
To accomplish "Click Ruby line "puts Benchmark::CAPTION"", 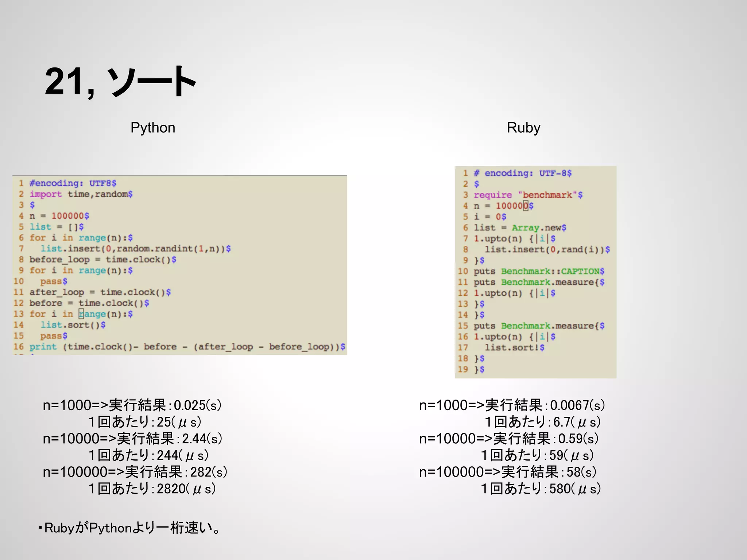I will [x=539, y=271].
